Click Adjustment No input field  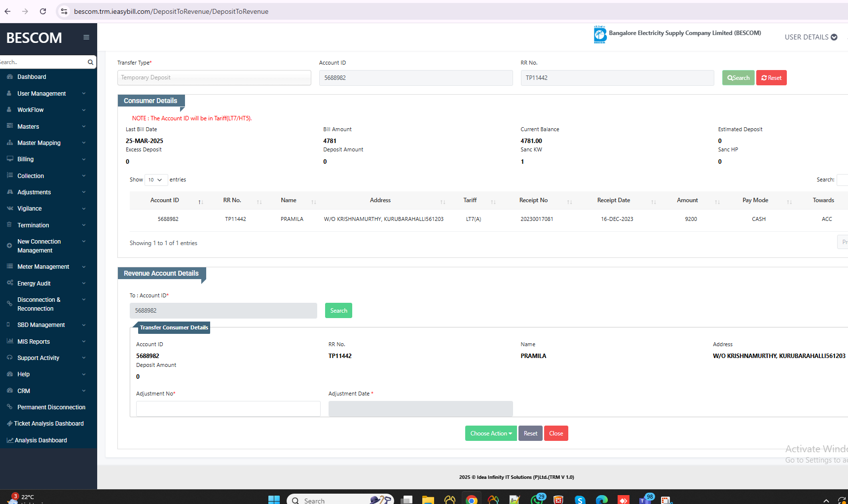228,409
